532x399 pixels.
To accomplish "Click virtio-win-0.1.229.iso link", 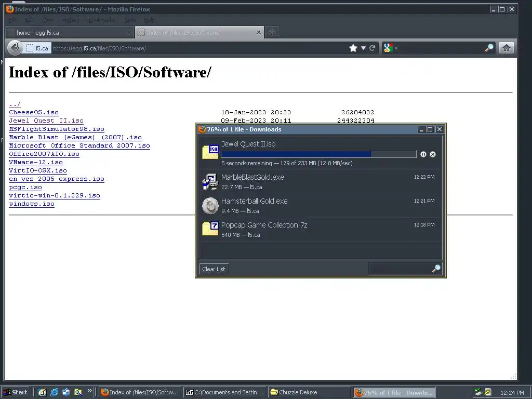I will (x=55, y=195).
